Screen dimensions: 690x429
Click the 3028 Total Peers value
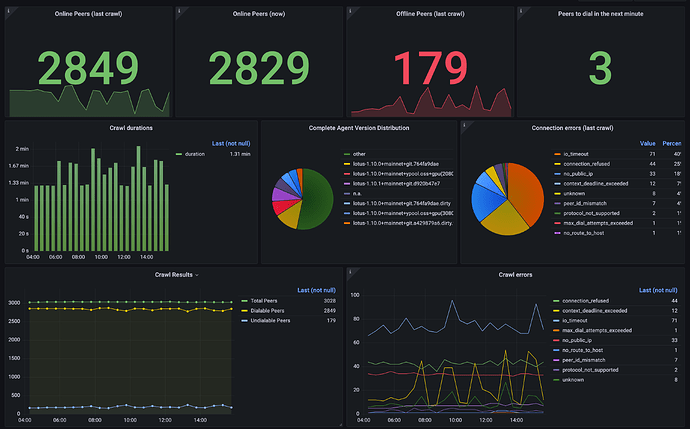pyautogui.click(x=330, y=301)
